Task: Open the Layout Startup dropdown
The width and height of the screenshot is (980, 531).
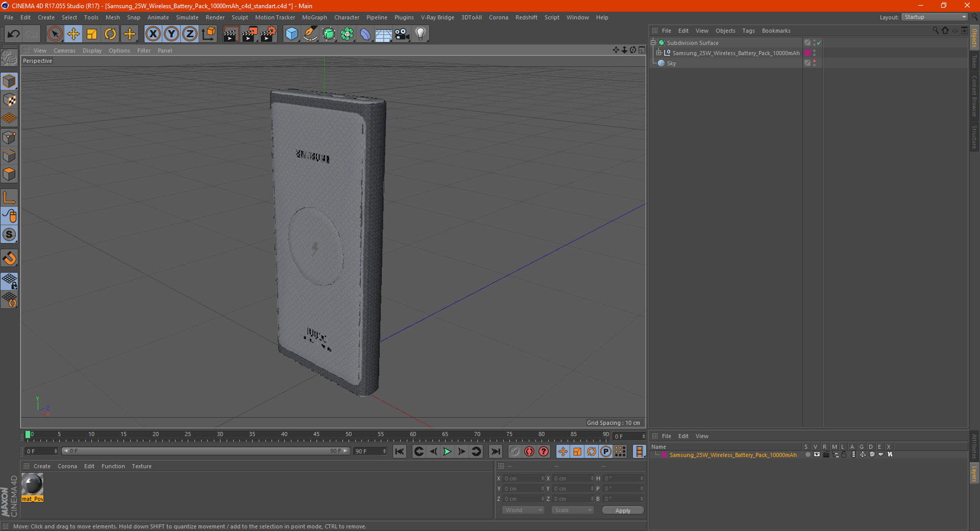Action: (935, 17)
